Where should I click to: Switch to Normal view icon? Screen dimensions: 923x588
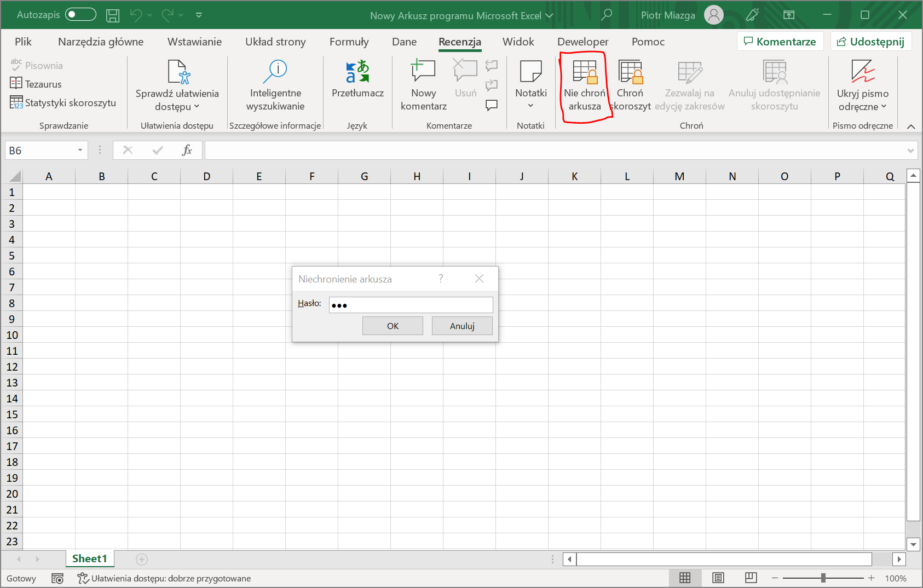[685, 578]
